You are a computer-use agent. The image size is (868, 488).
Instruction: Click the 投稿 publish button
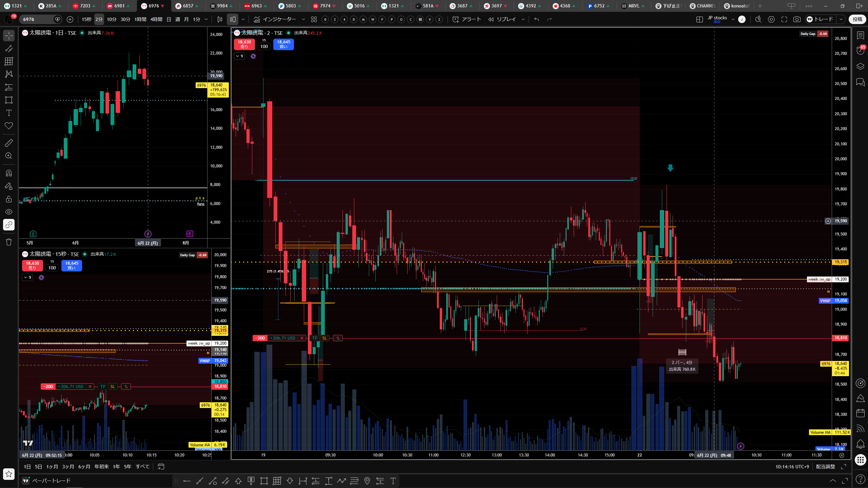[857, 19]
